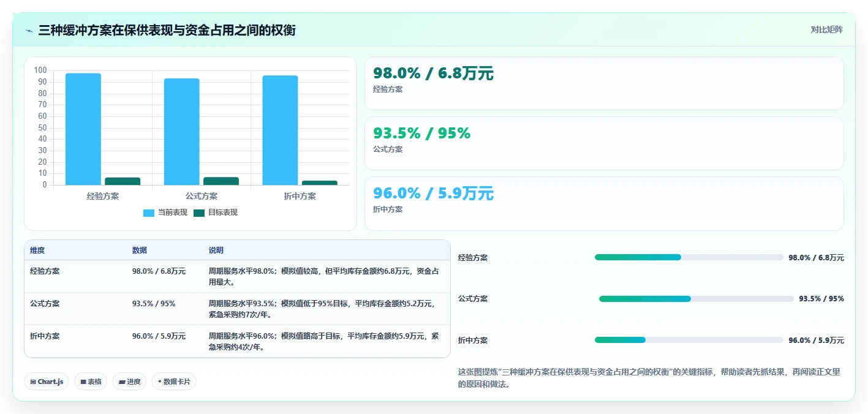The width and height of the screenshot is (868, 414).
Task: Click the icon inside the 表格 tag
Action: click(83, 382)
